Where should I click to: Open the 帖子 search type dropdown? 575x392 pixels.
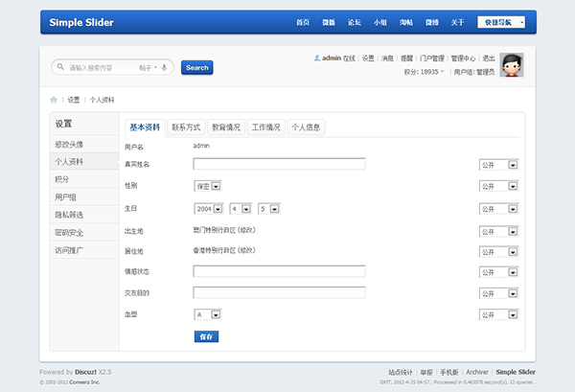[x=149, y=68]
